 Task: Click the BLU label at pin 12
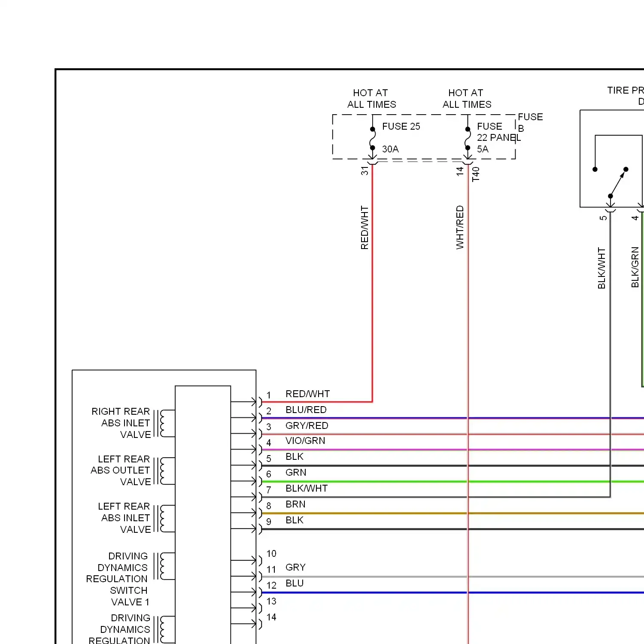(295, 583)
